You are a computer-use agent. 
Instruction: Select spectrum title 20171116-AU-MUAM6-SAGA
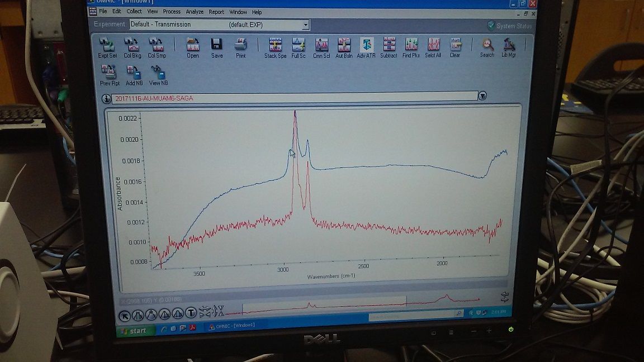(x=154, y=98)
